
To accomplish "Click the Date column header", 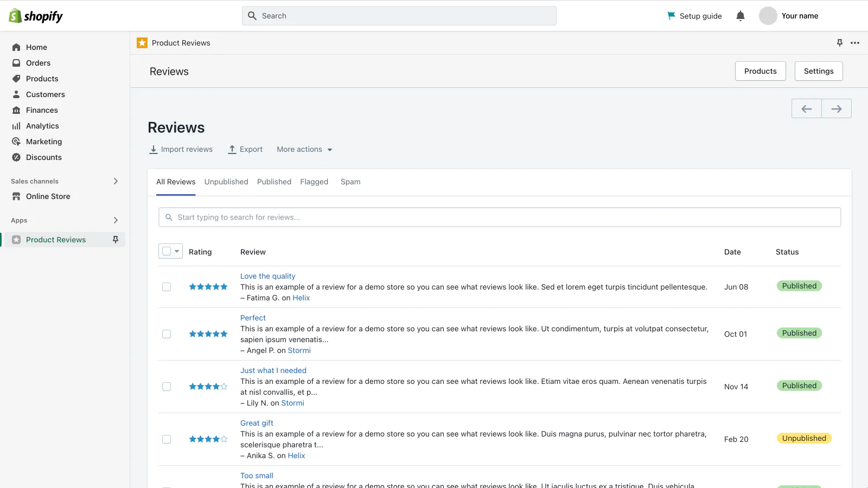I will [x=732, y=252].
